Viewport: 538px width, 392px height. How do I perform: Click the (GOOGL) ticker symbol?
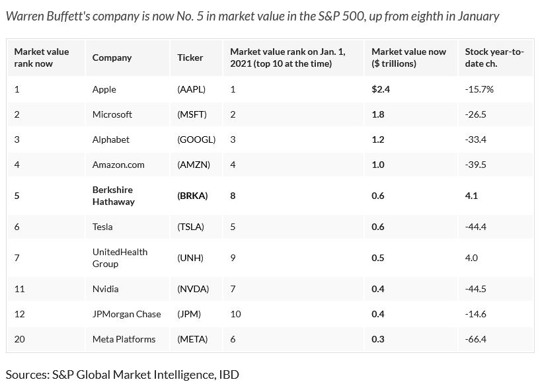[x=196, y=139]
